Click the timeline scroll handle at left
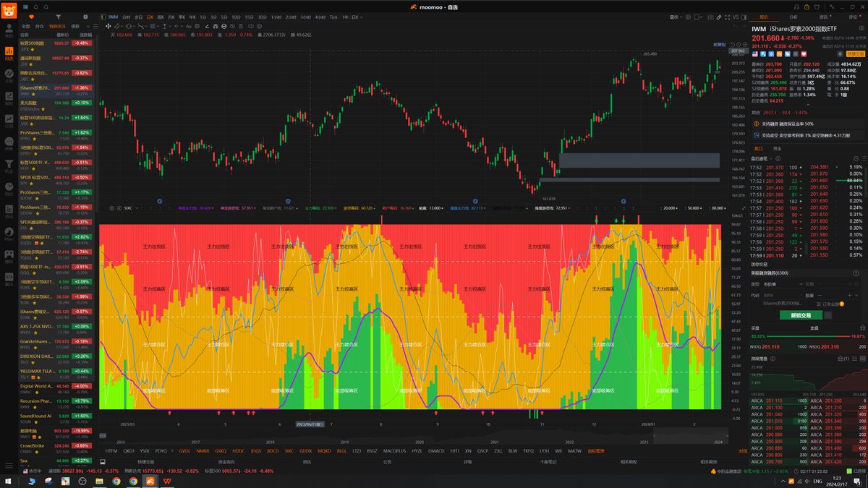Screen dimensions: 868x488 (103, 435)
